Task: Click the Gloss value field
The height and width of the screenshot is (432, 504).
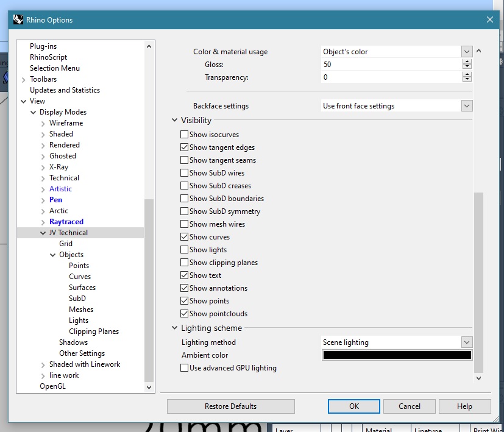Action: (391, 65)
